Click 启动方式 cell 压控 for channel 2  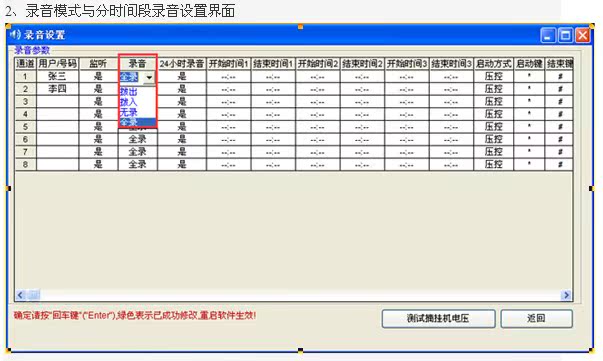coord(494,89)
